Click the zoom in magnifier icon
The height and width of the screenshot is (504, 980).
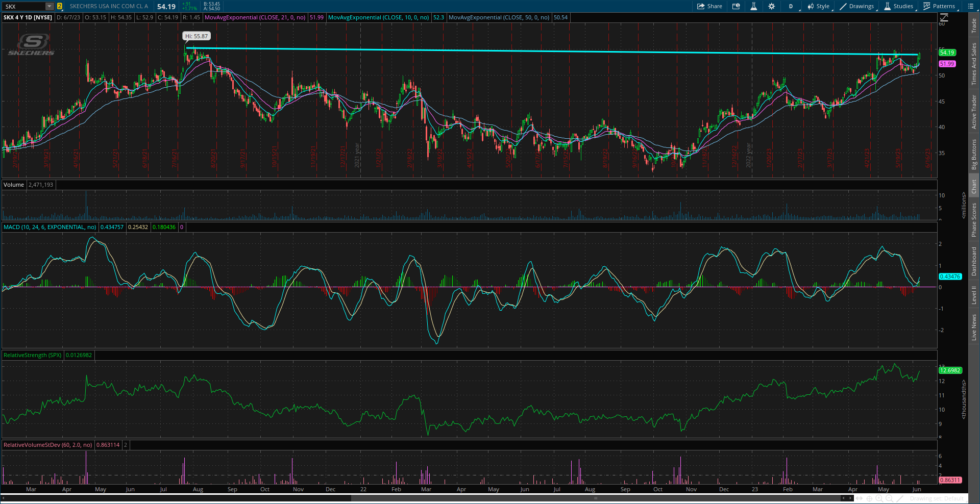(879, 498)
